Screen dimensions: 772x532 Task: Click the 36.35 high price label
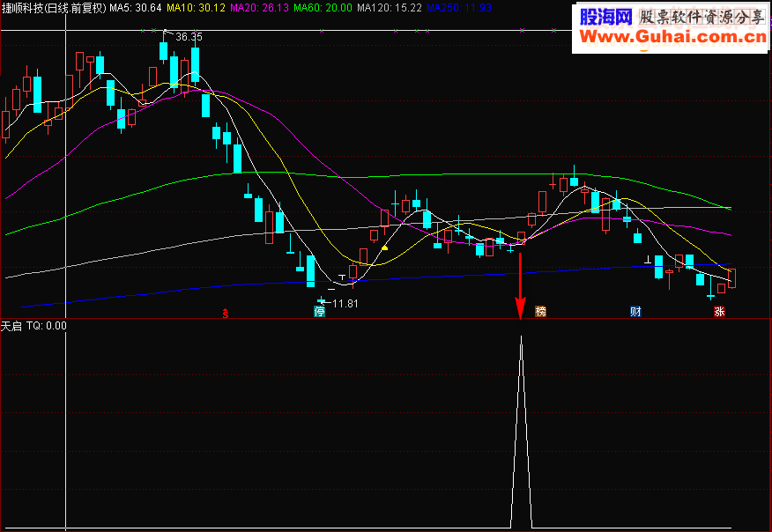pyautogui.click(x=189, y=37)
